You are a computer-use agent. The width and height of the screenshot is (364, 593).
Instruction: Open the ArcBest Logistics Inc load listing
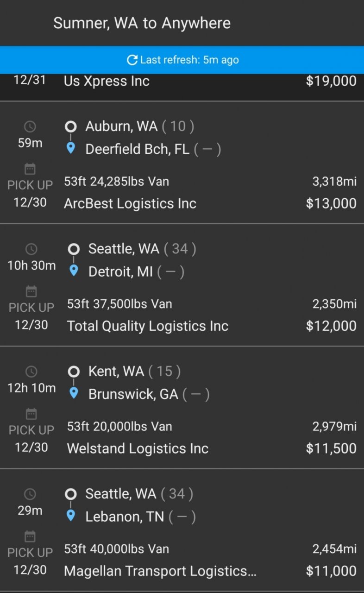[x=182, y=163]
